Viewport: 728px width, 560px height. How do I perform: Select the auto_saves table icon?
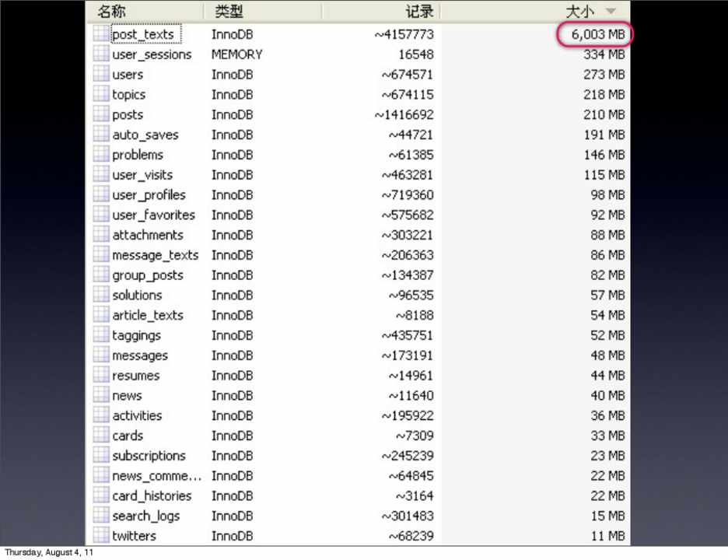pyautogui.click(x=100, y=135)
